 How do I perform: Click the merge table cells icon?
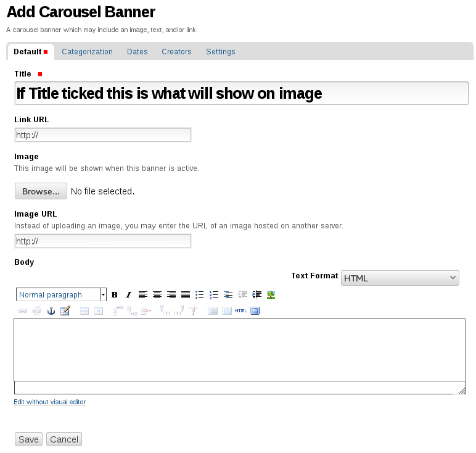227,311
